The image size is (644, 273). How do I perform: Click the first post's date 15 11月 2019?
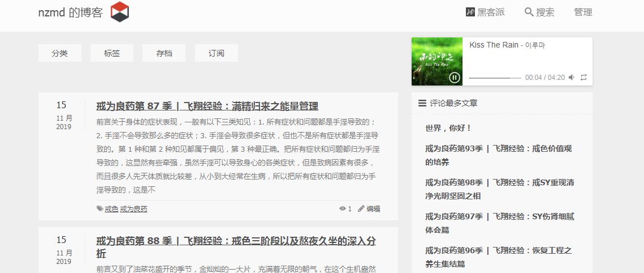pos(64,116)
